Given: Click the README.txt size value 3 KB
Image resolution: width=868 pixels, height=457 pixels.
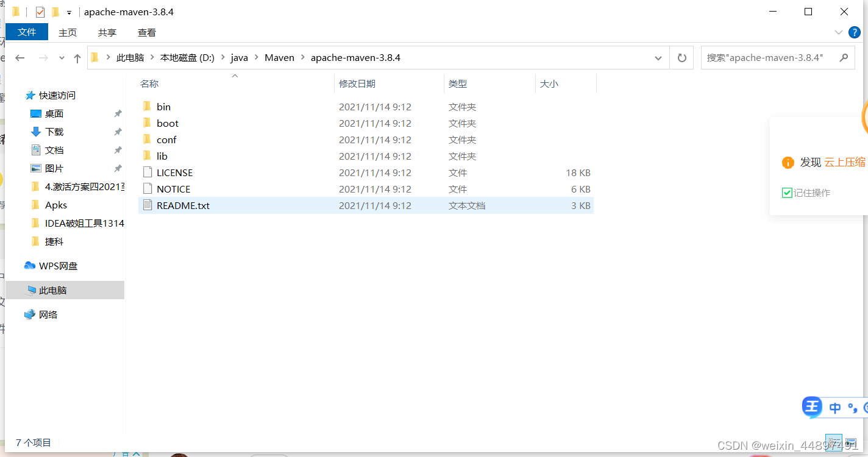Looking at the screenshot, I should 580,205.
